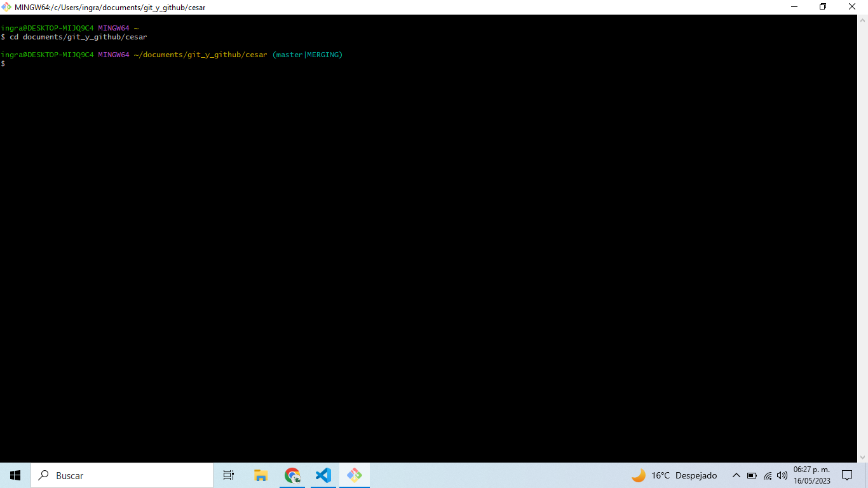Open the Wi-Fi network panel
The width and height of the screenshot is (868, 488).
click(x=768, y=475)
